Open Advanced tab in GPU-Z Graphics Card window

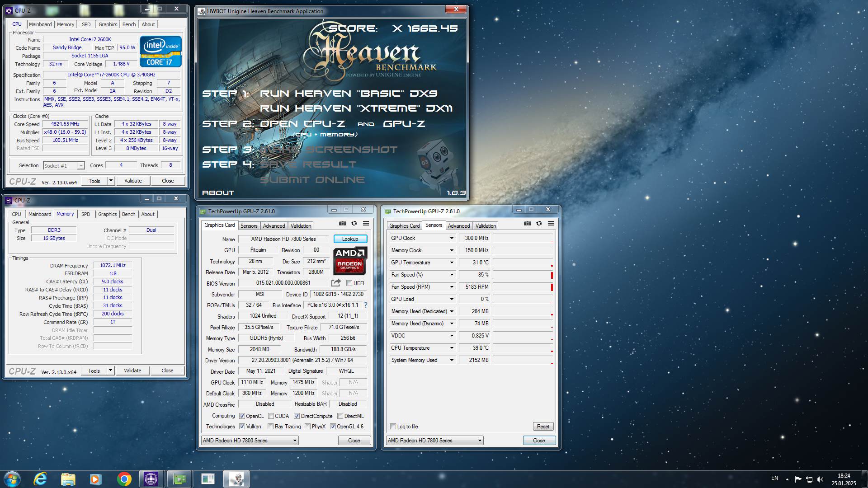[x=274, y=226]
